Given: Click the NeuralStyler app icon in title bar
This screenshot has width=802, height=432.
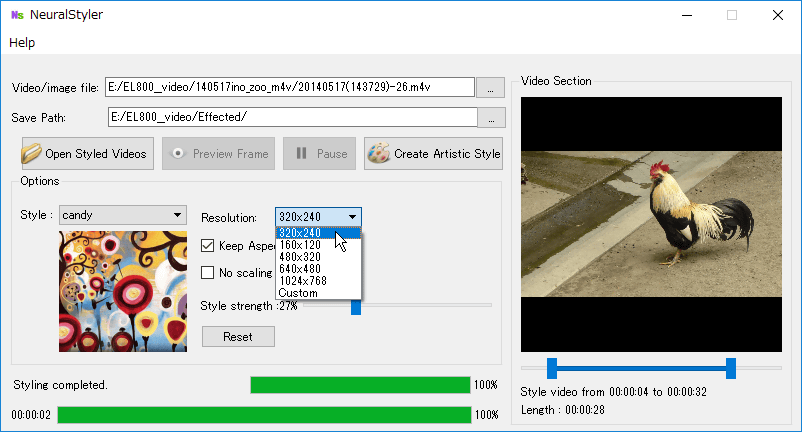Looking at the screenshot, I should coord(17,15).
